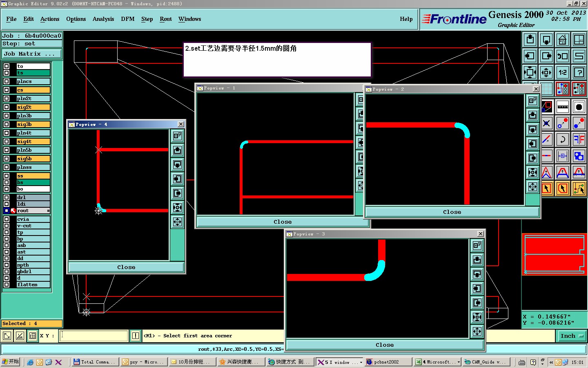Switch to the pcbnet2002 taskbar window
588x368 pixels.
click(388, 362)
